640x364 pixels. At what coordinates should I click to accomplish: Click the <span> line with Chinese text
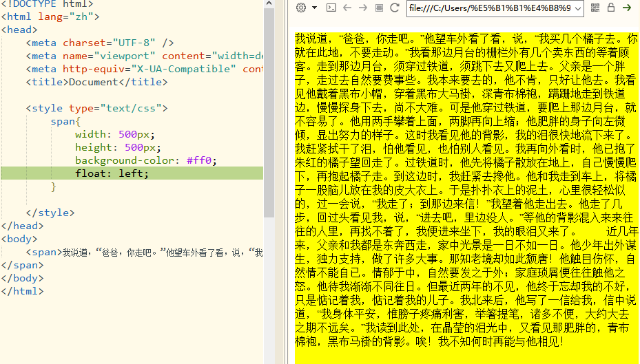click(145, 253)
